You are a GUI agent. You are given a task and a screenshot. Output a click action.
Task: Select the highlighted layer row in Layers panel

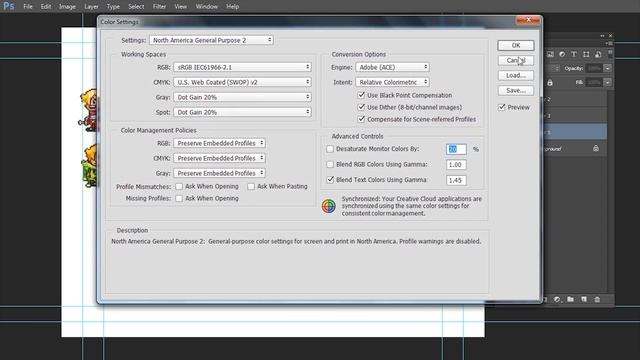click(575, 132)
